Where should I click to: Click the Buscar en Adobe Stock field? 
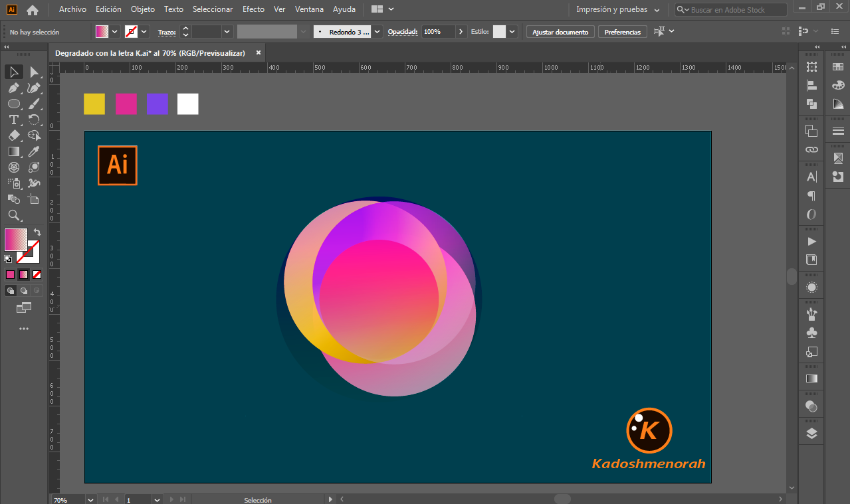point(731,10)
